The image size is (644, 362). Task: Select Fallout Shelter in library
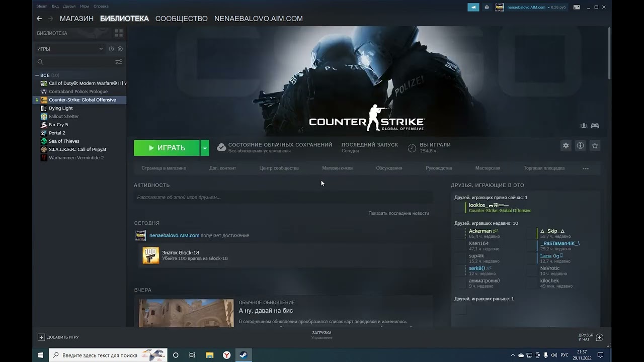(63, 116)
